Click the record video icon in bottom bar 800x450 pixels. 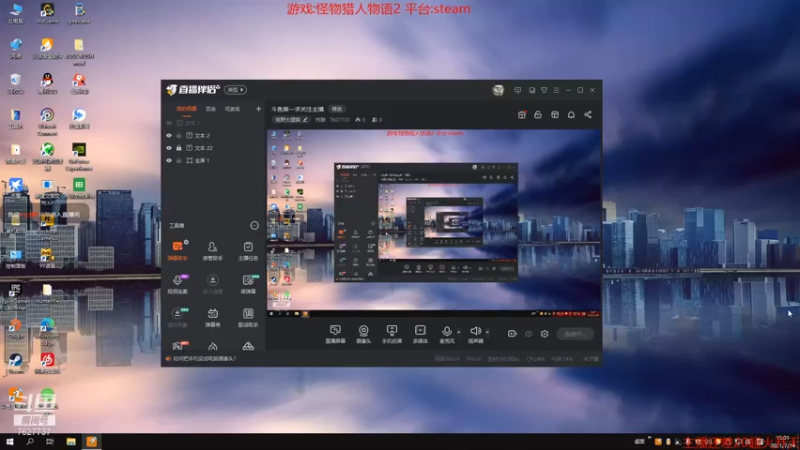pyautogui.click(x=512, y=334)
